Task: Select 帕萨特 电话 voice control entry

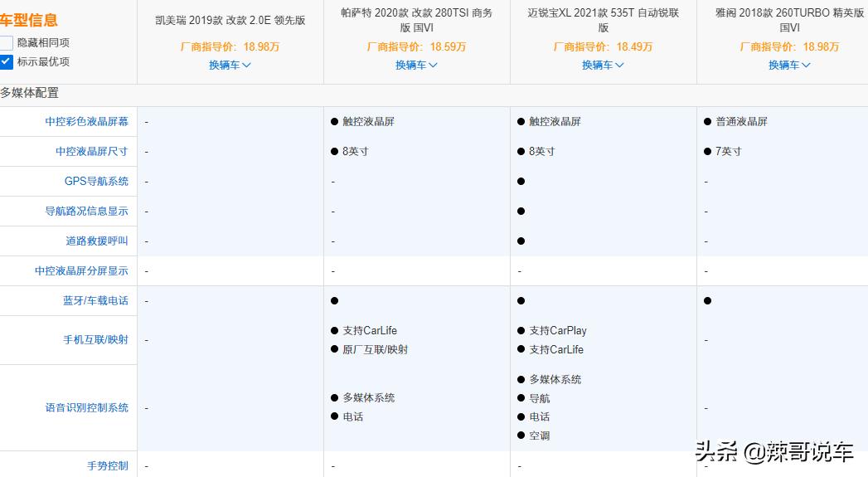Action: [x=347, y=416]
